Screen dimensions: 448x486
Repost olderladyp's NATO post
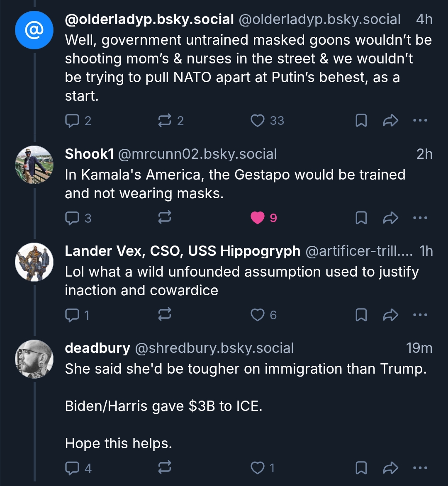165,121
